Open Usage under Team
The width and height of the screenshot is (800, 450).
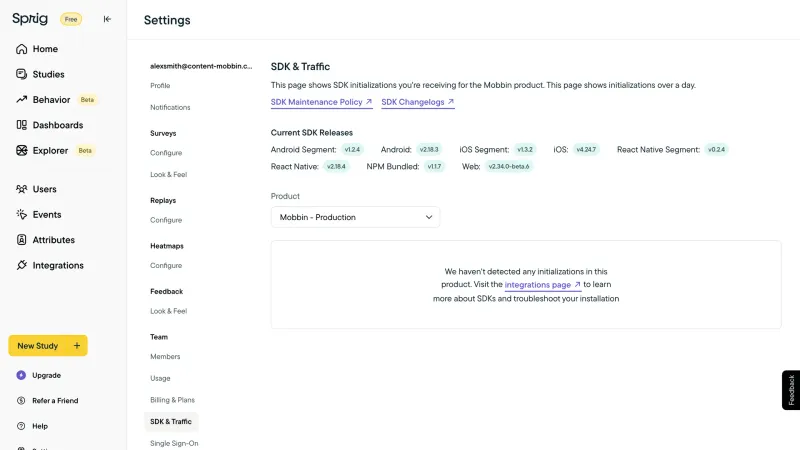[x=160, y=378]
